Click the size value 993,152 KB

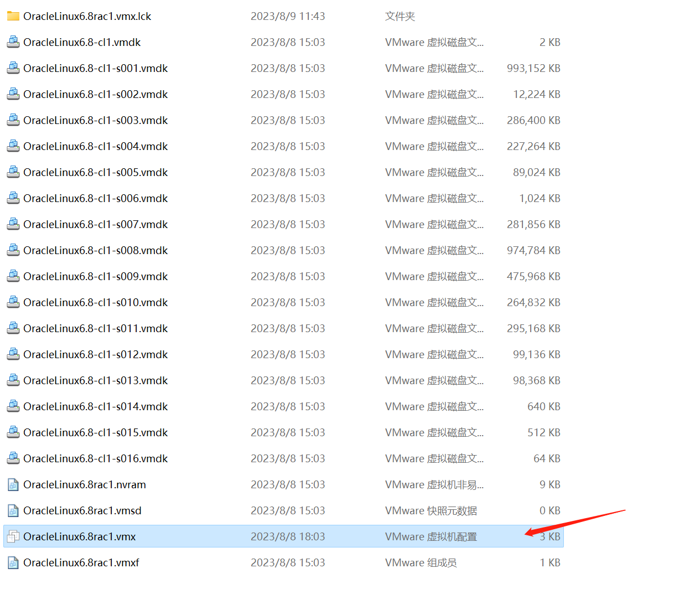tap(533, 68)
